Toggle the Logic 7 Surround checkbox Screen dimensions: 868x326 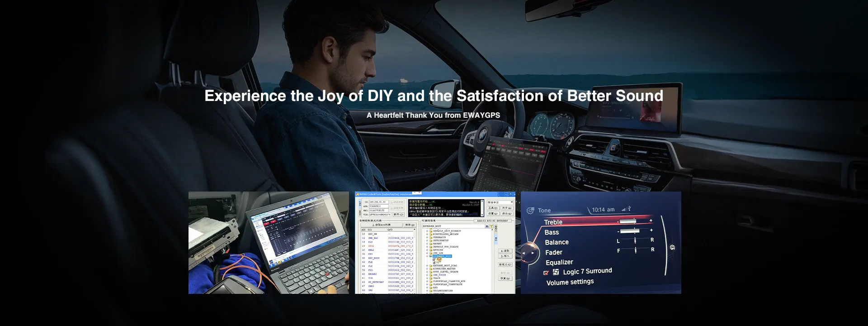[546, 273]
